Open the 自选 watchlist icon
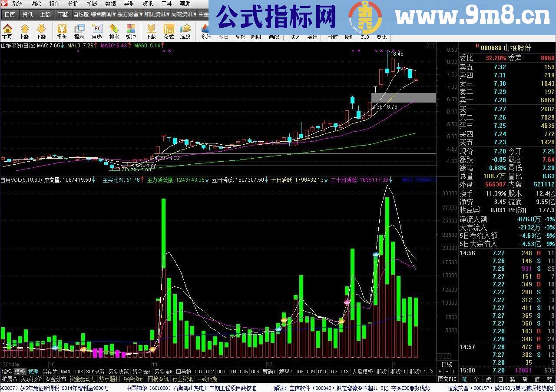This screenshot has height=392, width=556. pos(96,30)
